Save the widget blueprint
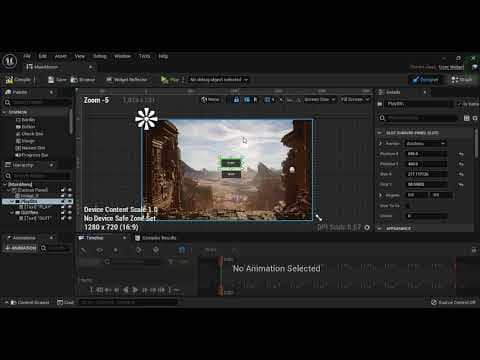Screen dimensions: 480x360 (x=57, y=80)
